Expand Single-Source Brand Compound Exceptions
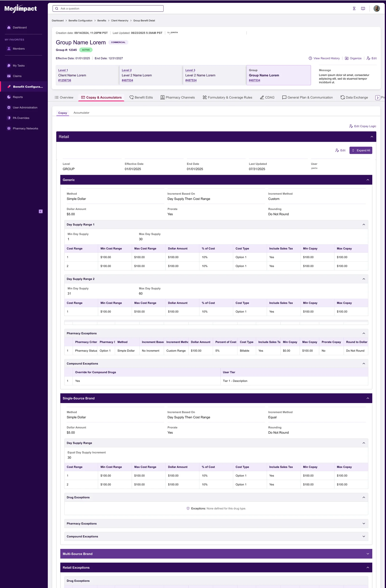Viewport: 386px width, 588px height. click(364, 536)
